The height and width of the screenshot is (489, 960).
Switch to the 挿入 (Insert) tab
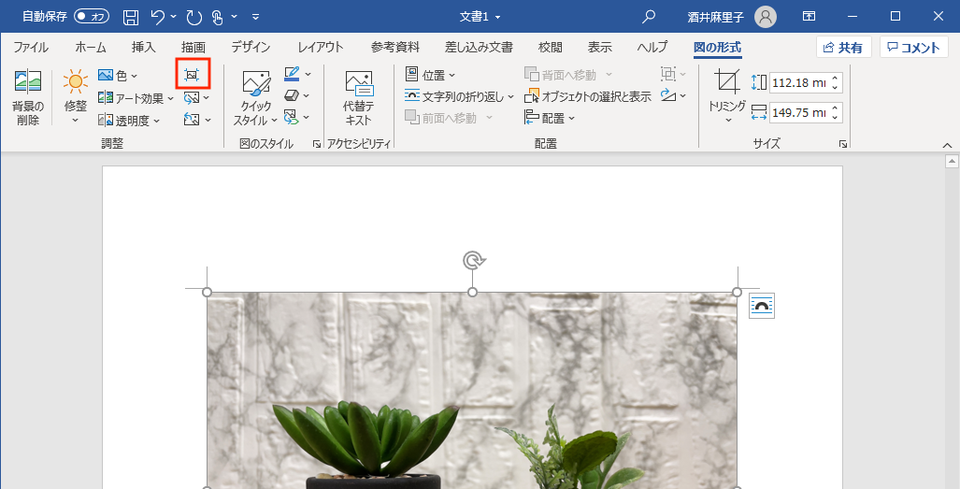click(x=144, y=48)
